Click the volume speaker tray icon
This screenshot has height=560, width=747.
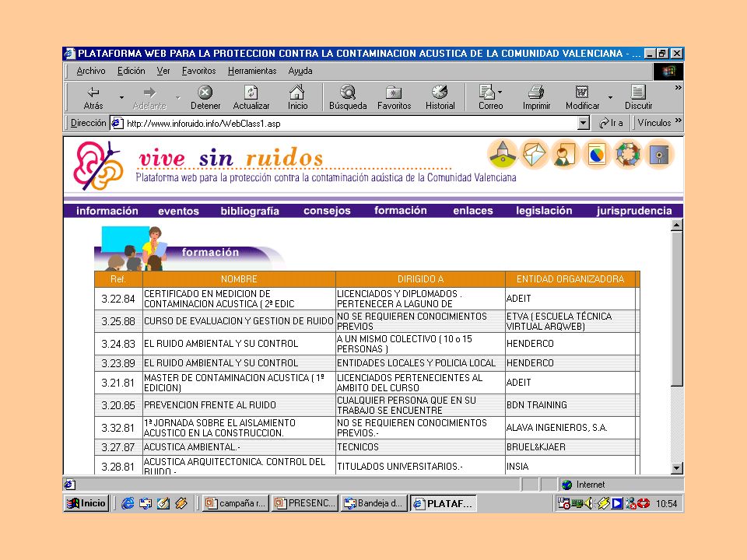click(x=590, y=503)
